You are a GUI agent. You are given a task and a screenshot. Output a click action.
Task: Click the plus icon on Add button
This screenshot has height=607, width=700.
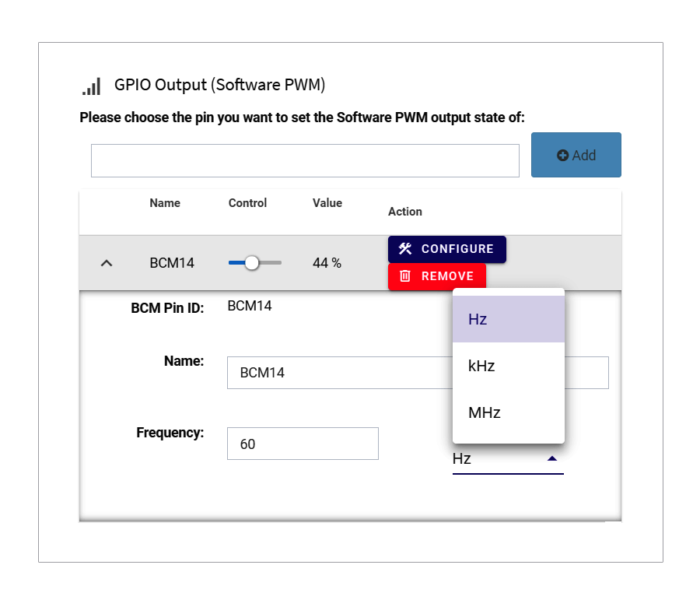tap(563, 156)
